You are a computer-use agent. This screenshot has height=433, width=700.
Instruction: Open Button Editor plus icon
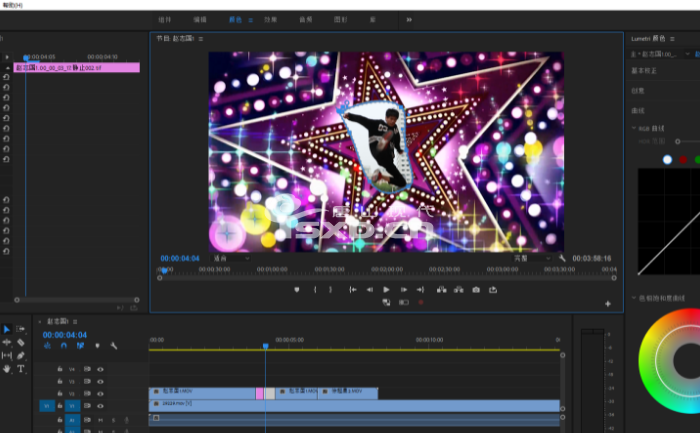(608, 304)
